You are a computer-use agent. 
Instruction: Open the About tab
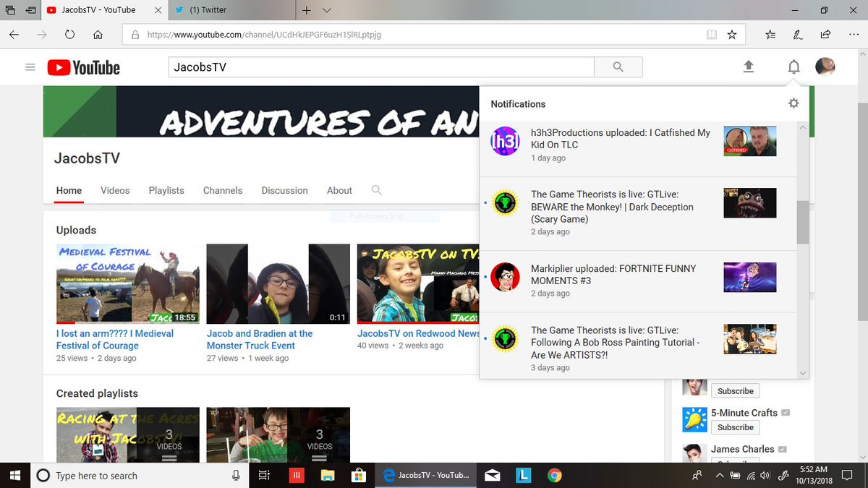pos(339,190)
